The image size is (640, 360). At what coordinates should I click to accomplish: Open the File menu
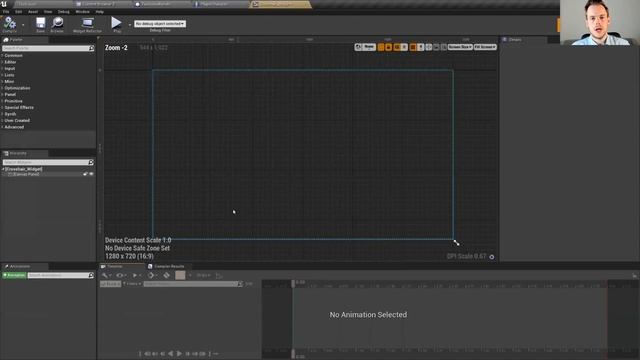(x=6, y=11)
